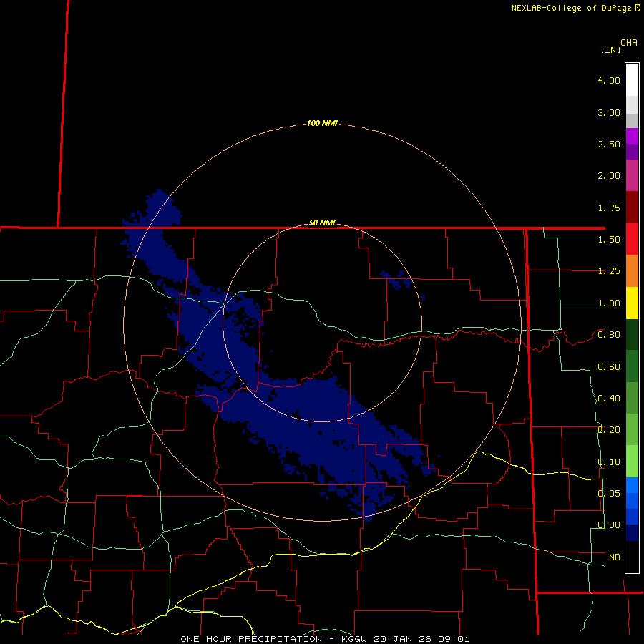This screenshot has height=644, width=644.
Task: Click the [IN] units label
Action: point(610,49)
